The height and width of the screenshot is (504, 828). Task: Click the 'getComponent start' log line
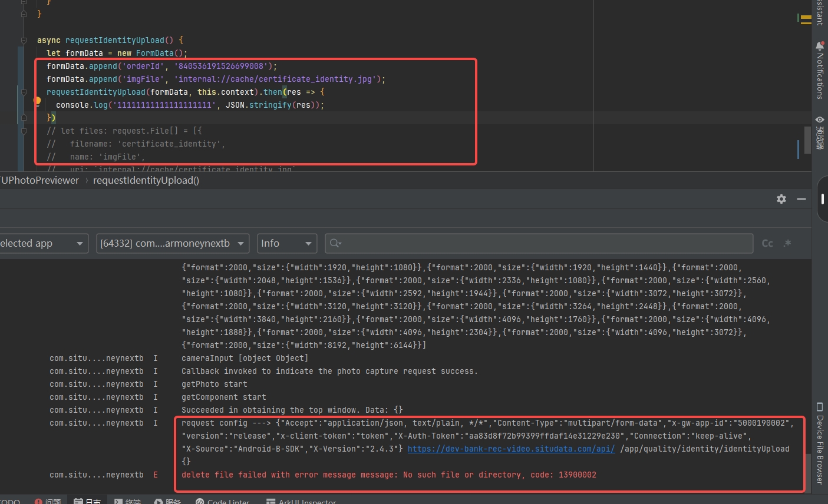click(224, 397)
